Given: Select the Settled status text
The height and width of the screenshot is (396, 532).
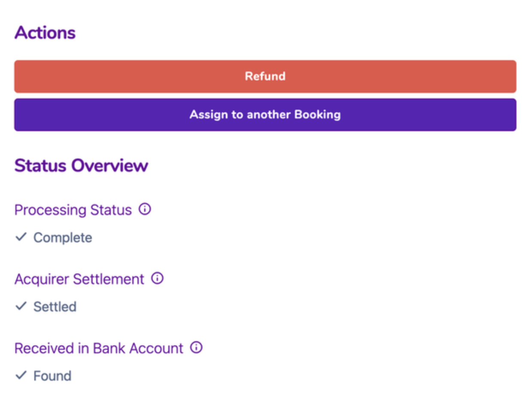Looking at the screenshot, I should (x=55, y=307).
